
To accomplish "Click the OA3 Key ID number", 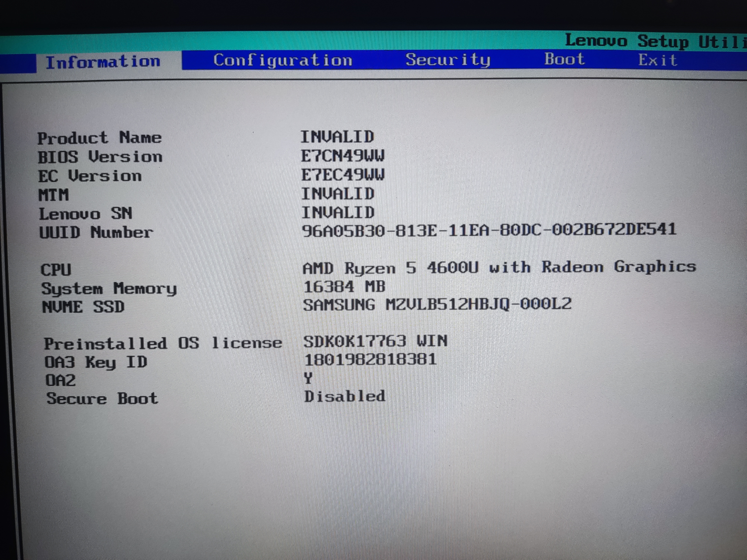I will 370,359.
